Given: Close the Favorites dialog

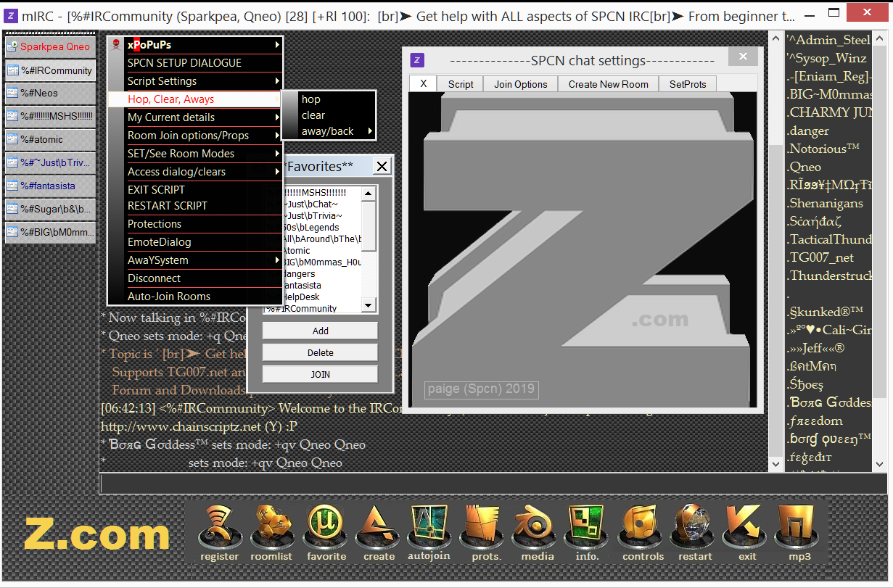Looking at the screenshot, I should tap(382, 167).
